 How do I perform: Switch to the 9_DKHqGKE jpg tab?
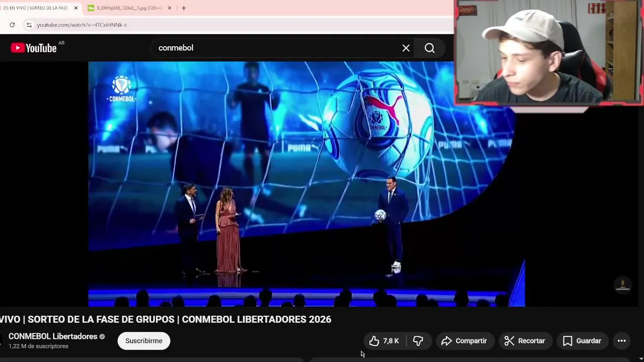pyautogui.click(x=129, y=8)
